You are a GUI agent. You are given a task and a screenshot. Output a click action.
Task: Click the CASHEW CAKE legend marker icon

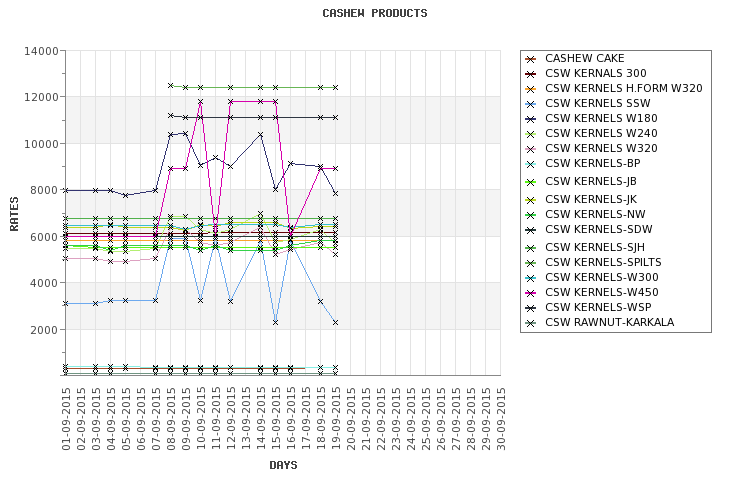tap(531, 59)
